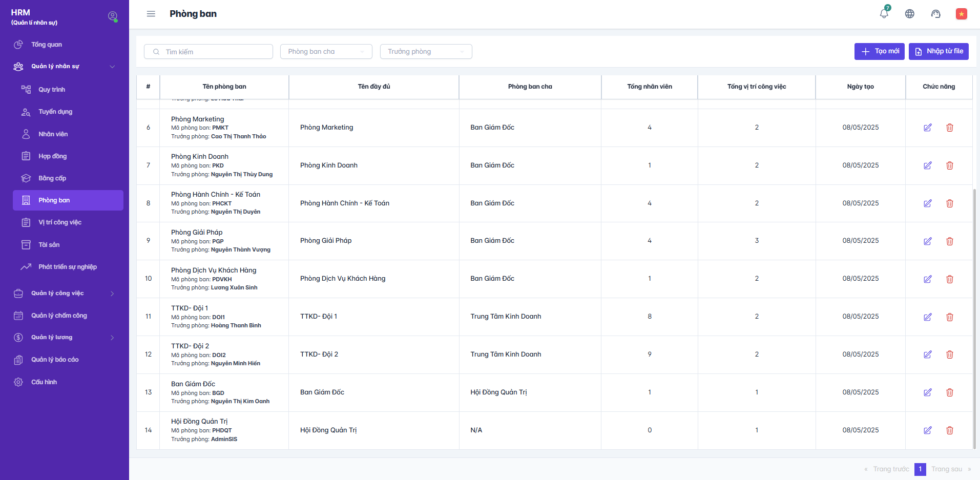This screenshot has width=980, height=480.
Task: Delete the Hội Đồng Quản Trị department
Action: coord(949,430)
